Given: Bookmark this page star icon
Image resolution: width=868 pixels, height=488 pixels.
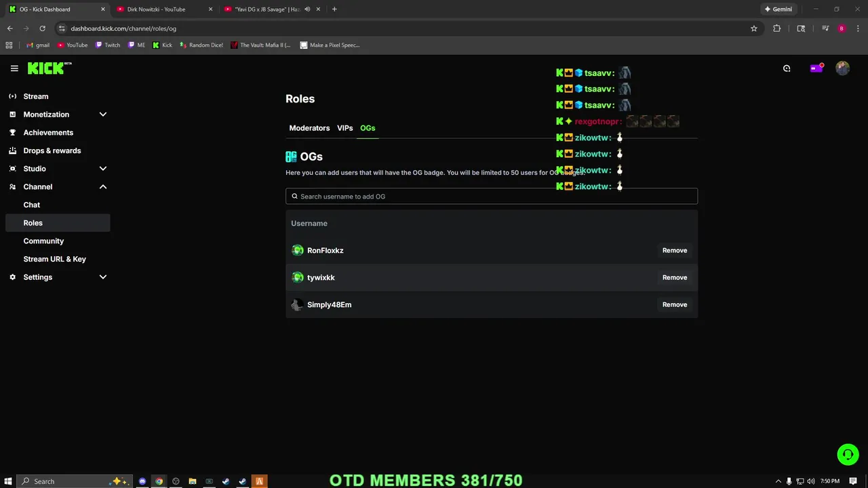Looking at the screenshot, I should click(753, 28).
